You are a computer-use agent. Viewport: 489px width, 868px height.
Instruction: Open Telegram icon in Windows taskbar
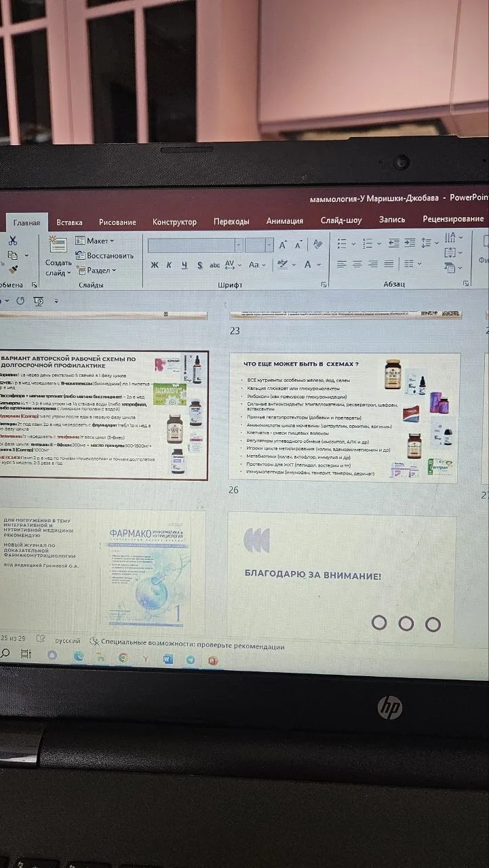(191, 660)
